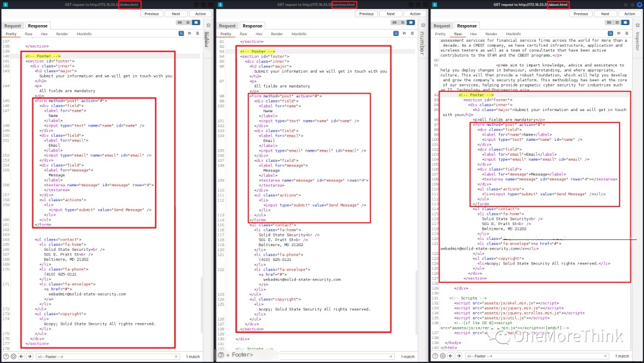The width and height of the screenshot is (644, 363).
Task: Switch about.html window to top-bottom layout
Action: (x=617, y=23)
